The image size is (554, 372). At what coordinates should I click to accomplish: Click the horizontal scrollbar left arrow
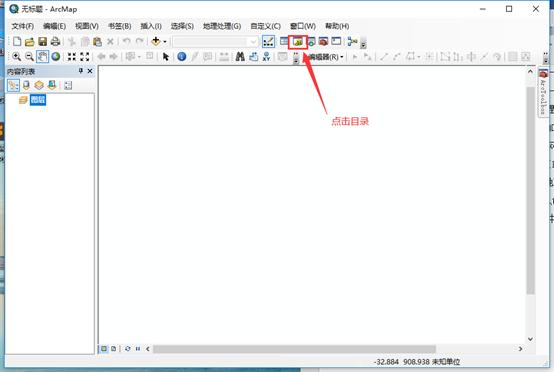click(x=148, y=349)
